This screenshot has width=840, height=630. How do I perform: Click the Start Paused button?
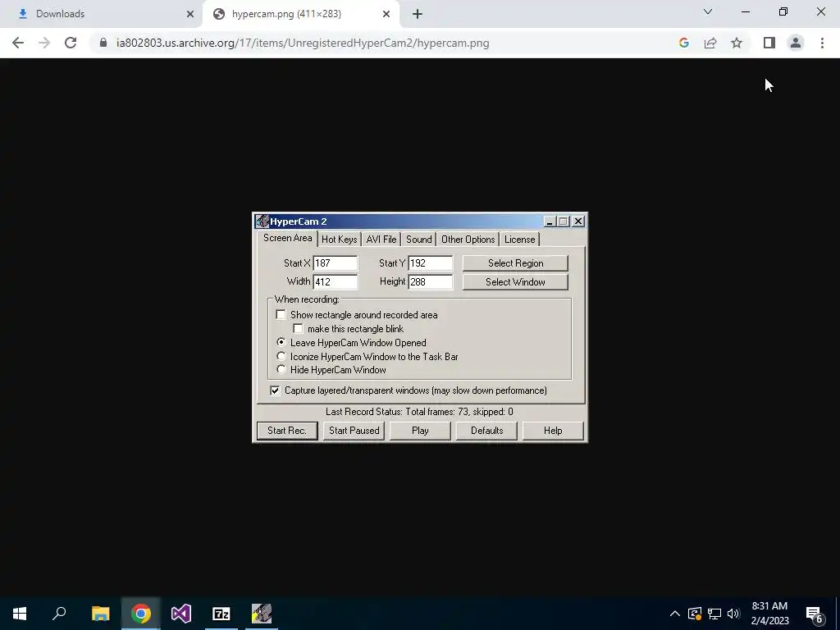tap(354, 431)
